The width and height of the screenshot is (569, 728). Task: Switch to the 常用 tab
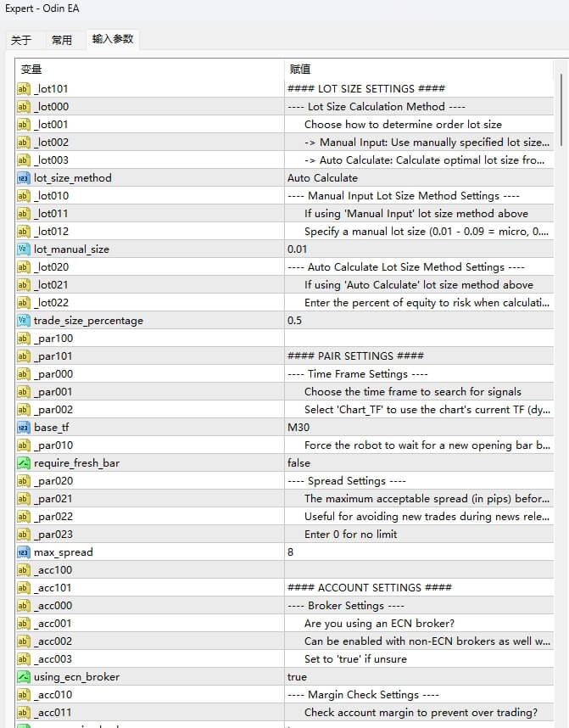[62, 40]
